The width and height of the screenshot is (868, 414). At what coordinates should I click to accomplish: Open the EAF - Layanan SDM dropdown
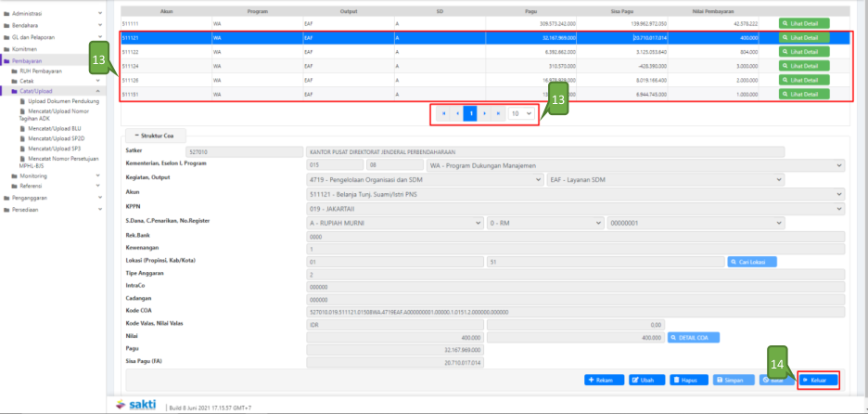[695, 179]
